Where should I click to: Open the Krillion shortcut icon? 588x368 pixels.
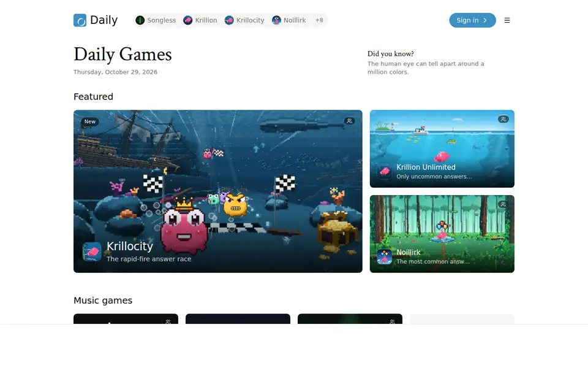pos(188,20)
